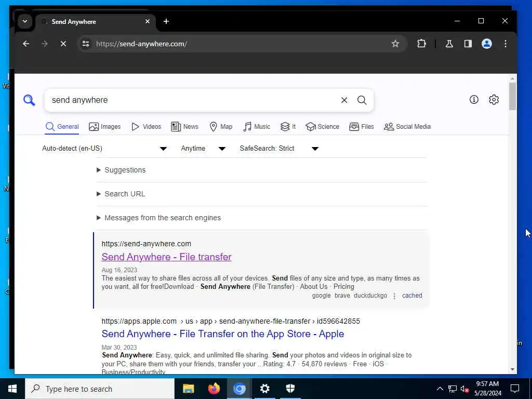
Task: Open Firefox from the taskbar
Action: [214, 389]
